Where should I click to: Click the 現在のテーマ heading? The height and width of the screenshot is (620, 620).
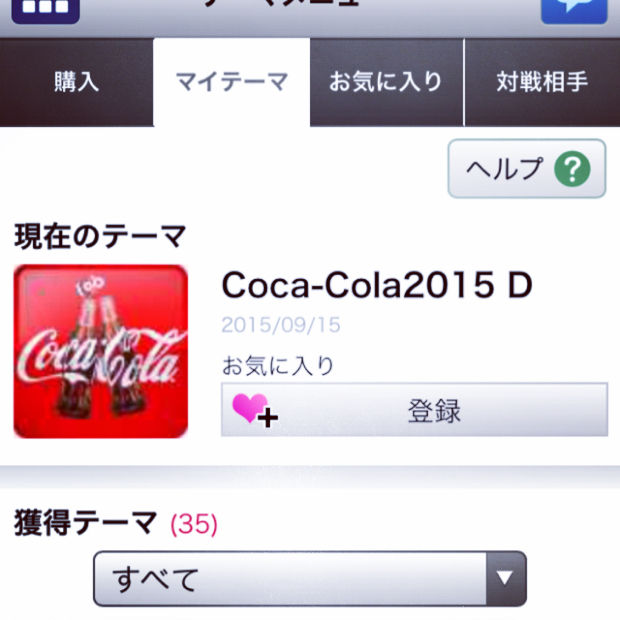[100, 237]
